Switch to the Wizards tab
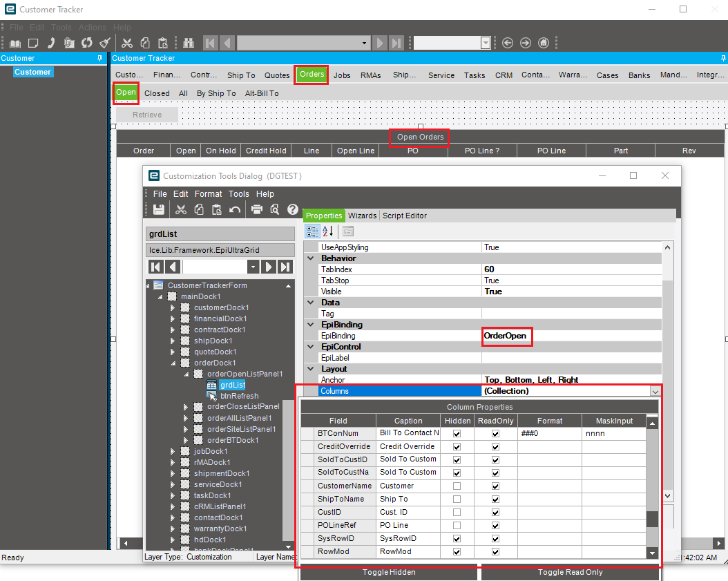 click(x=362, y=216)
